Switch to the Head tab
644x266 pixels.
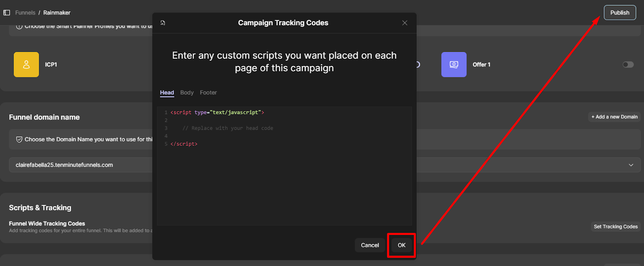(167, 93)
